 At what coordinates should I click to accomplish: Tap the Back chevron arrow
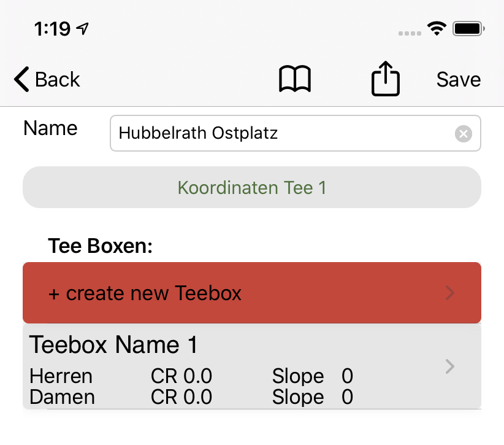point(21,80)
